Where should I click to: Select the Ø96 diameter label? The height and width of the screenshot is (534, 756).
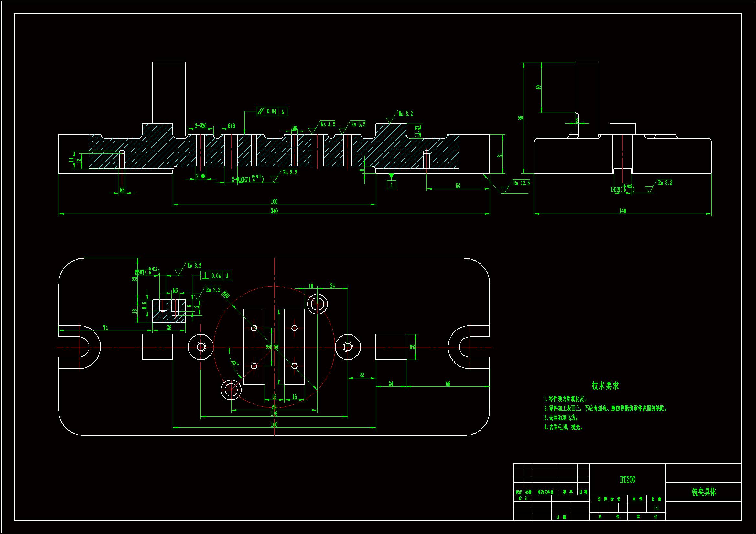point(226,294)
